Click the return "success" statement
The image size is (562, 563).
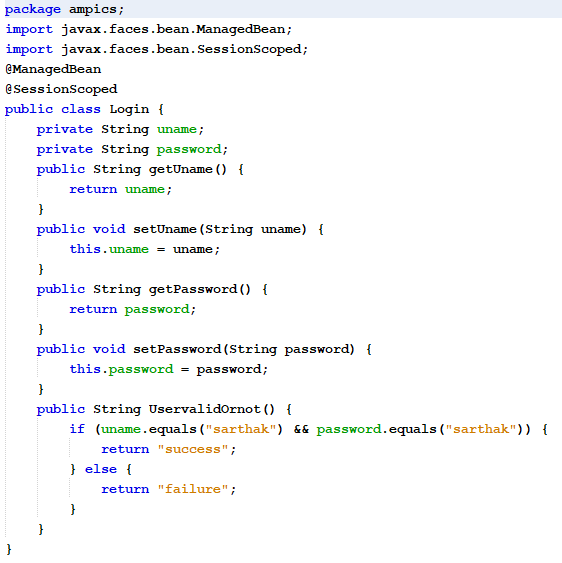click(168, 449)
